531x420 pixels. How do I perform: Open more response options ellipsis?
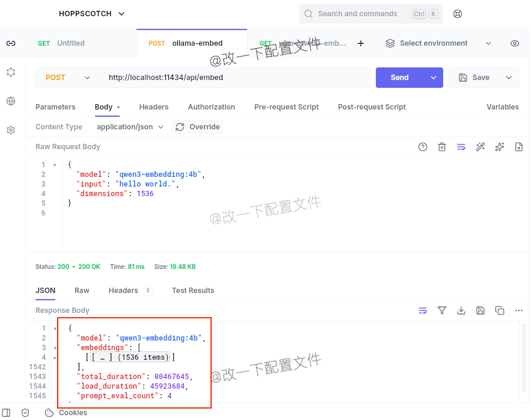[x=519, y=310]
